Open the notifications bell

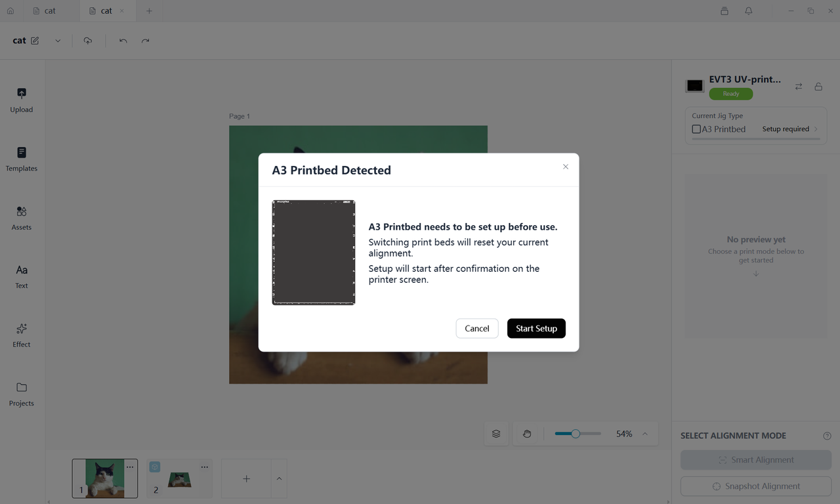749,11
